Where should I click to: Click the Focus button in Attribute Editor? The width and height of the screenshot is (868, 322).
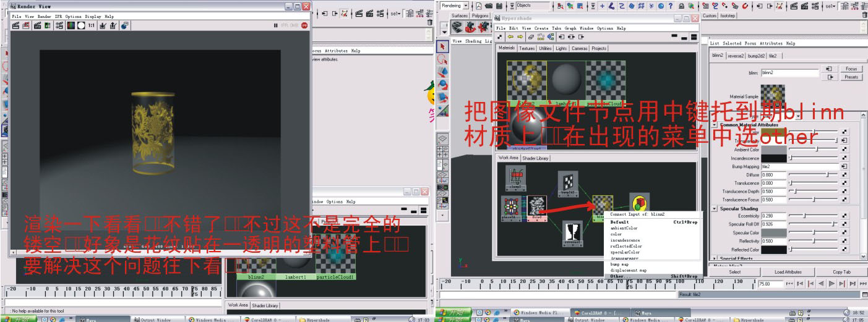tap(851, 69)
